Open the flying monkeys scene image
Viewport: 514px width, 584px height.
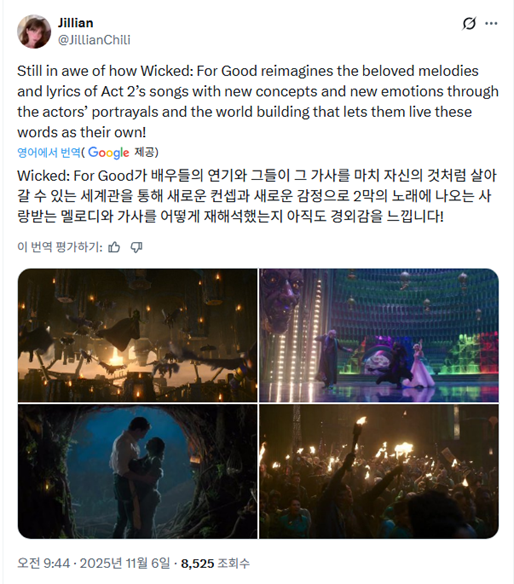pyautogui.click(x=137, y=335)
